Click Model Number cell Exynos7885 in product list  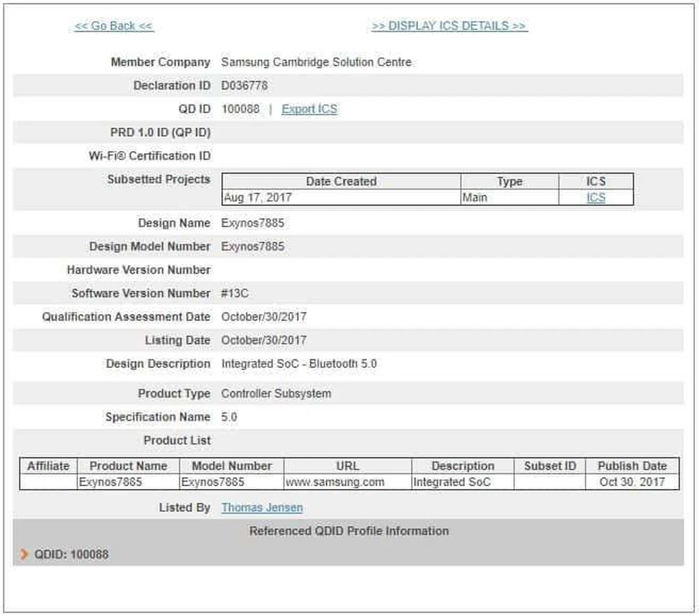click(231, 481)
